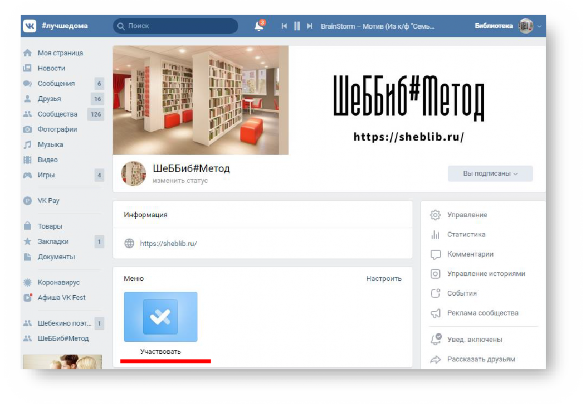Open Шебекино community sidebar link

click(x=64, y=323)
